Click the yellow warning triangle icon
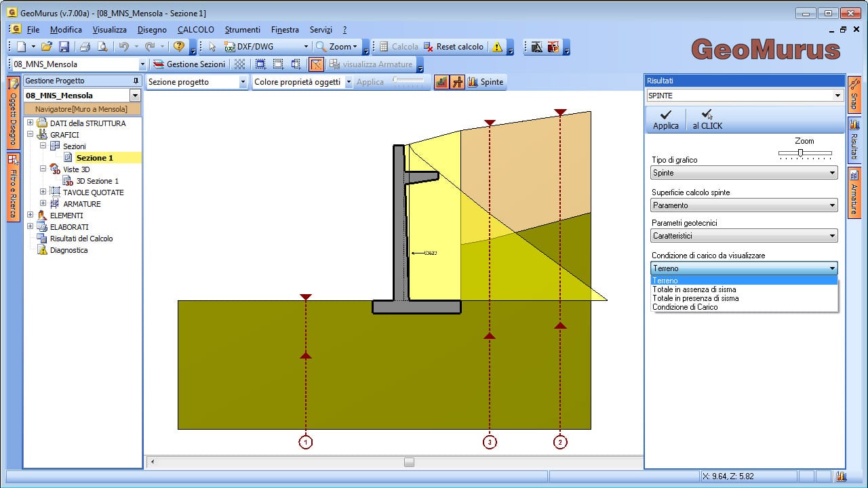Image resolution: width=868 pixels, height=488 pixels. tap(498, 47)
